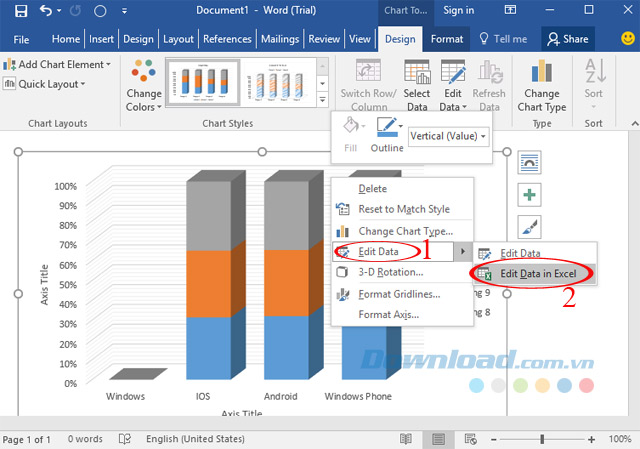The width and height of the screenshot is (640, 449).
Task: Open the Vertical (Value) element selector
Action: pyautogui.click(x=449, y=135)
